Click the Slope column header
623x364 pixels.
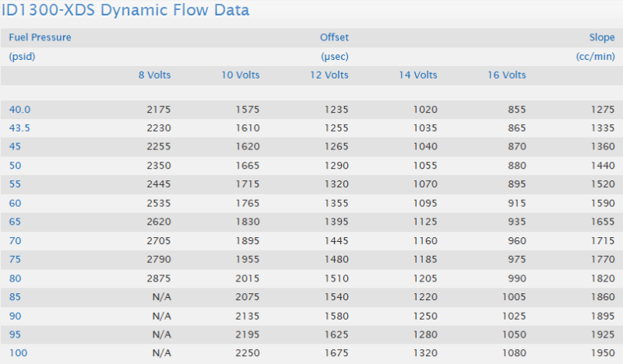click(x=602, y=37)
